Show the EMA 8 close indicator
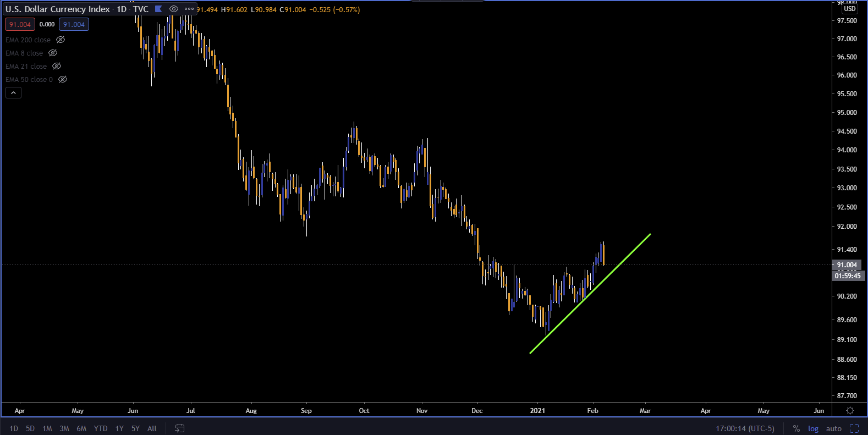Screen dimensions: 868x435 [x=53, y=53]
